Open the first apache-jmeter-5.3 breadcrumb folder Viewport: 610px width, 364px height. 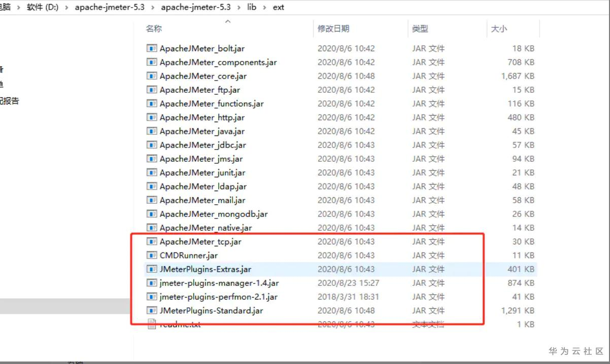110,8
